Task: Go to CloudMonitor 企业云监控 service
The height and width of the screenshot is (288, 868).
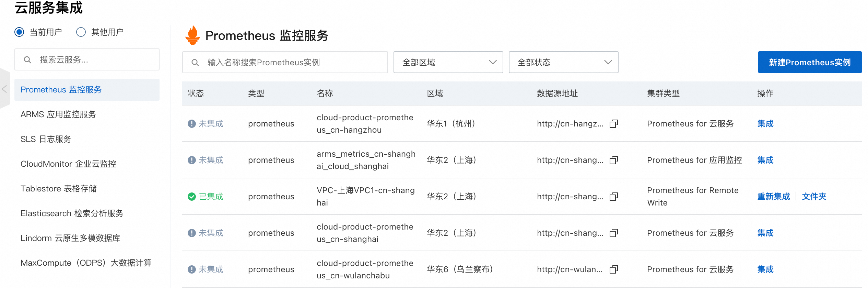Action: click(x=68, y=164)
